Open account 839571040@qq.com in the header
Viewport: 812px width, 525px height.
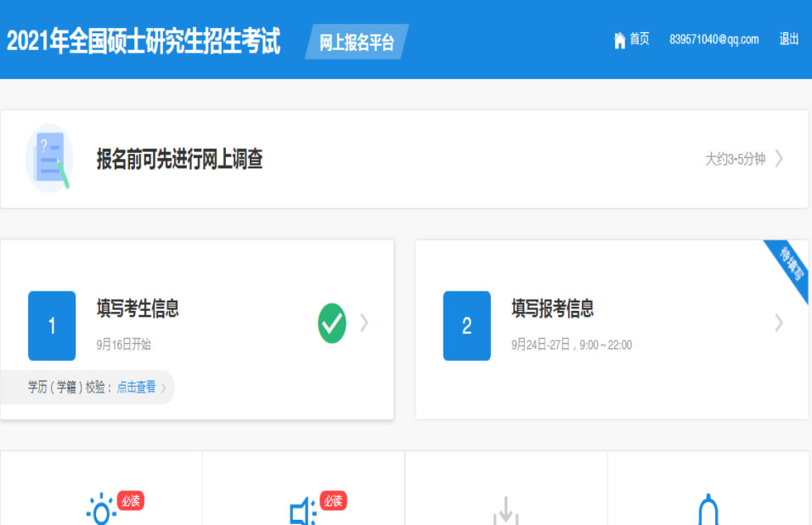pos(713,39)
